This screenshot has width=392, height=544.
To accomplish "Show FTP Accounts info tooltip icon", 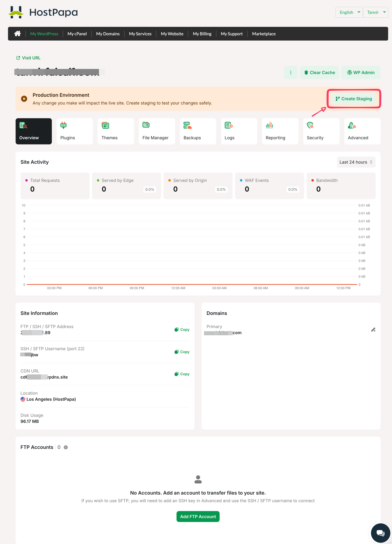I will coord(66,447).
